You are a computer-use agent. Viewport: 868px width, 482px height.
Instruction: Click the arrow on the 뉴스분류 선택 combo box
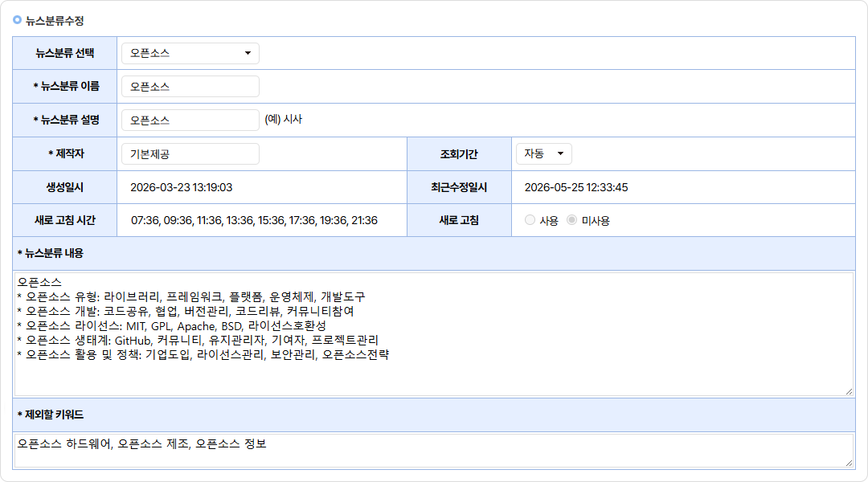(248, 53)
